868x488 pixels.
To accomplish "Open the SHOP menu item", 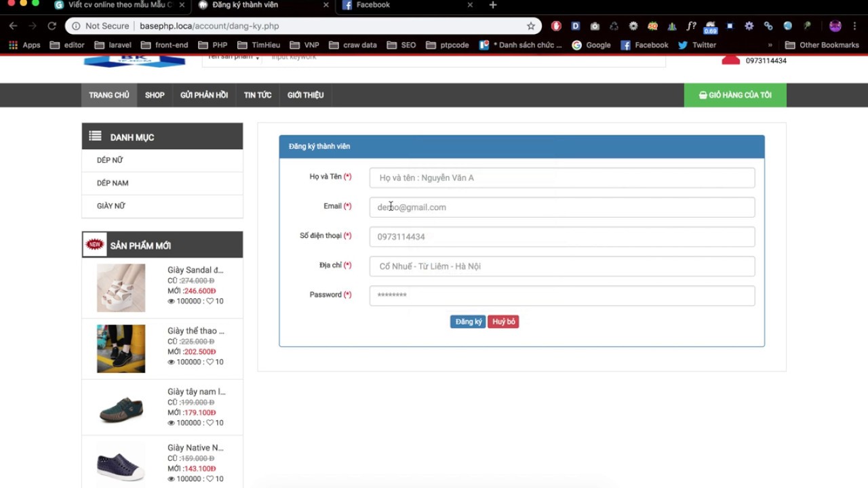I will click(155, 95).
